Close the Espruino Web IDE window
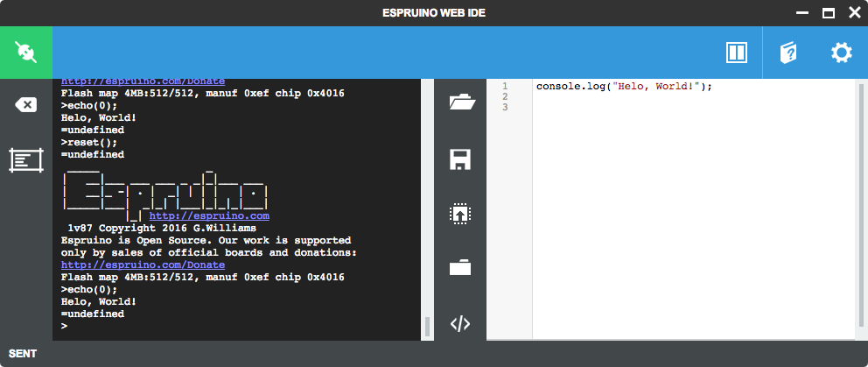 [x=855, y=13]
